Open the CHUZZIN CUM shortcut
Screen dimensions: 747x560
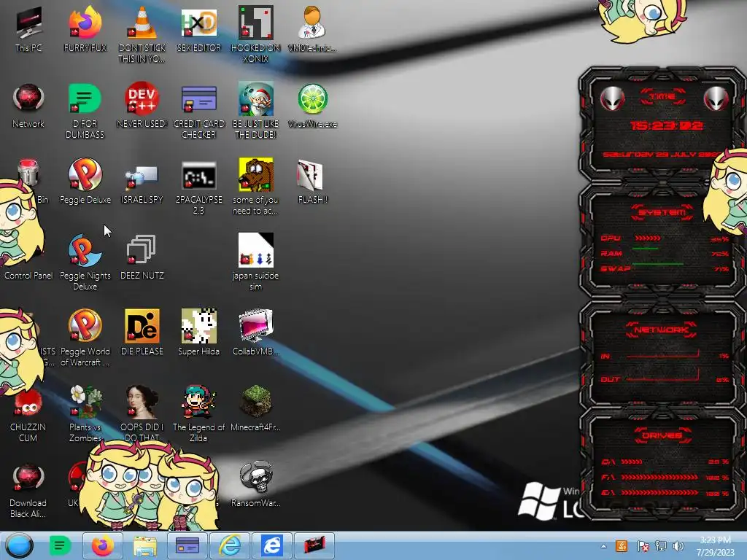[x=28, y=413]
